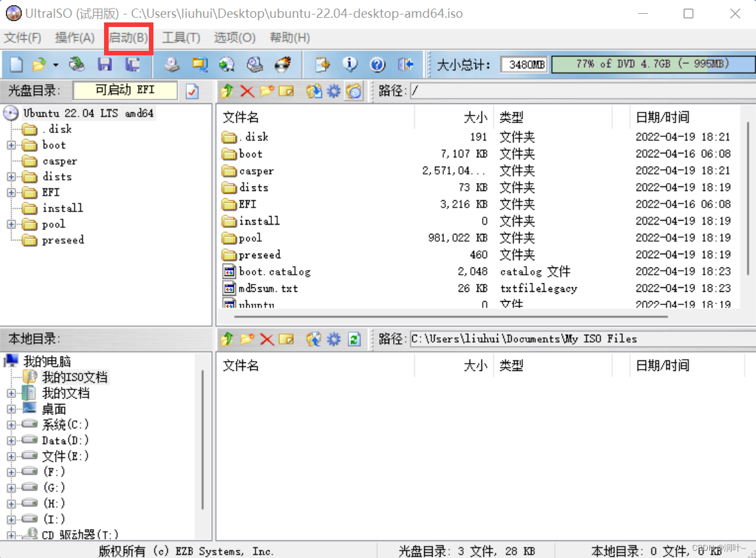
Task: Open the 帮助(H) menu
Action: (290, 38)
